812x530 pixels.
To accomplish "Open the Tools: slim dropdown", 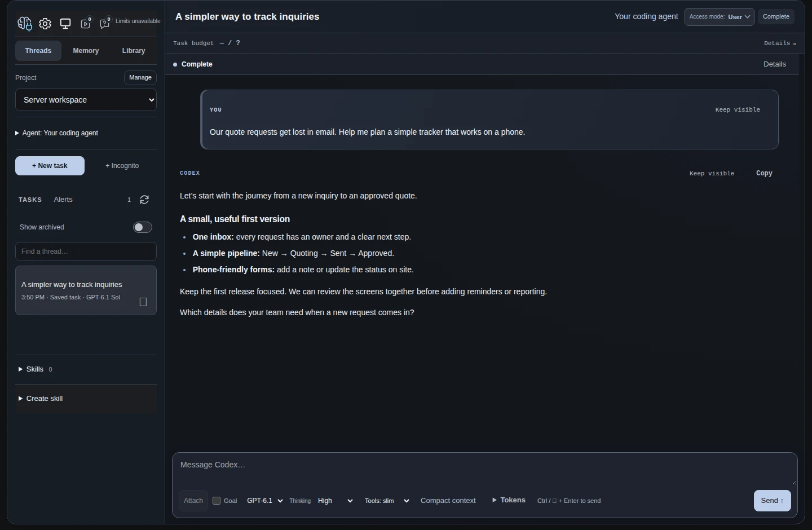I will tap(387, 501).
